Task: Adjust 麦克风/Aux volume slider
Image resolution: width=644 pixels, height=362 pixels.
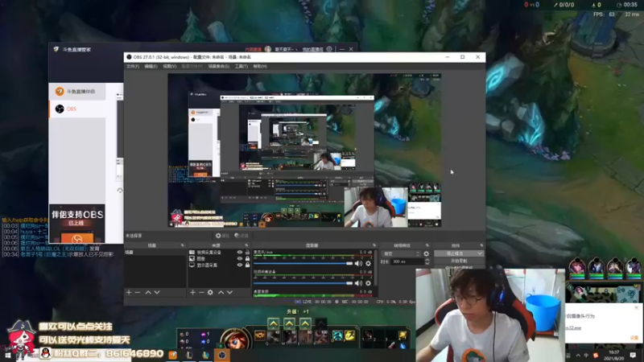Action: pyautogui.click(x=303, y=264)
